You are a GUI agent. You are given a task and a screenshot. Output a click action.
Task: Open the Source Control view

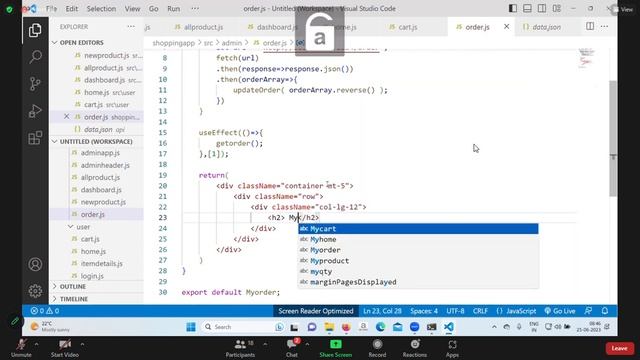pos(35,84)
